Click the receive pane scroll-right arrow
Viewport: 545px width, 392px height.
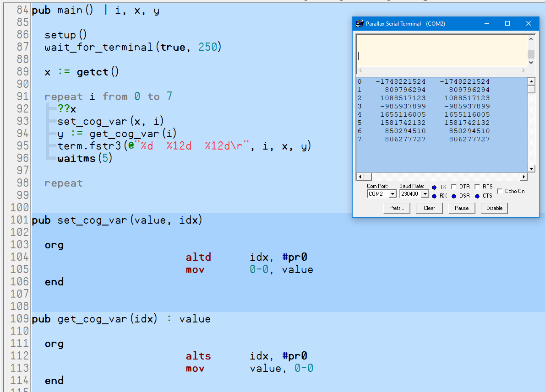[x=523, y=177]
